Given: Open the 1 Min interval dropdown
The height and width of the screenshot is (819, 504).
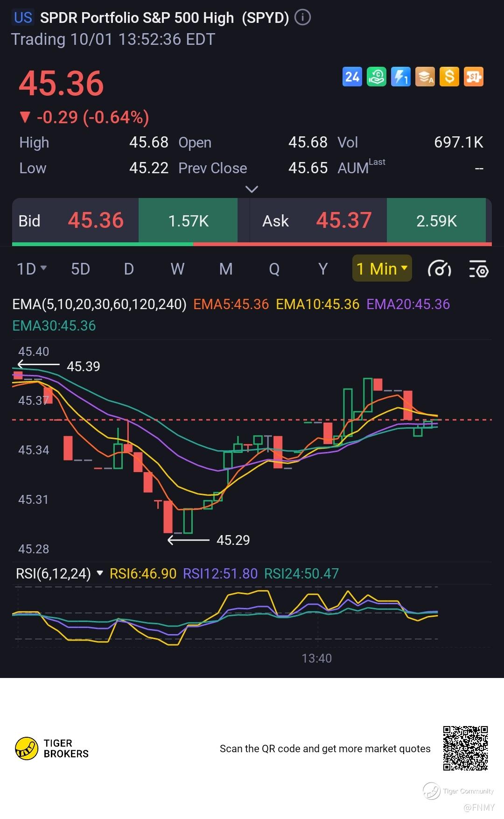Looking at the screenshot, I should tap(382, 268).
